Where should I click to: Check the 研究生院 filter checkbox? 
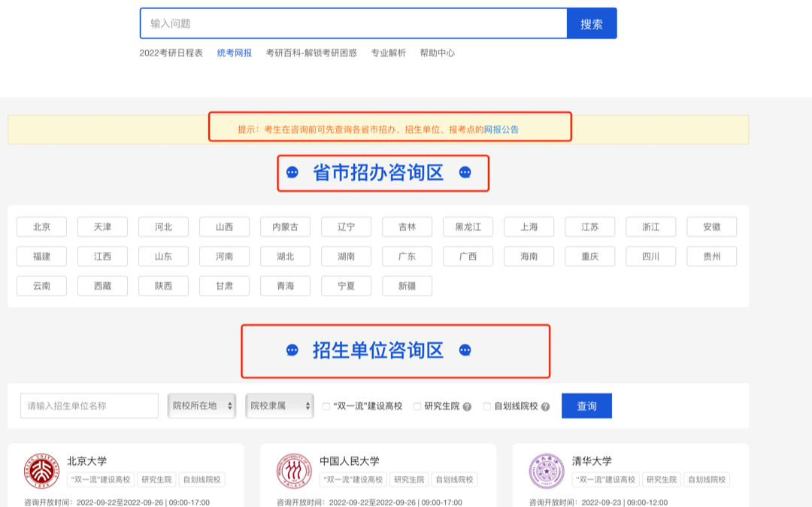[x=417, y=406]
